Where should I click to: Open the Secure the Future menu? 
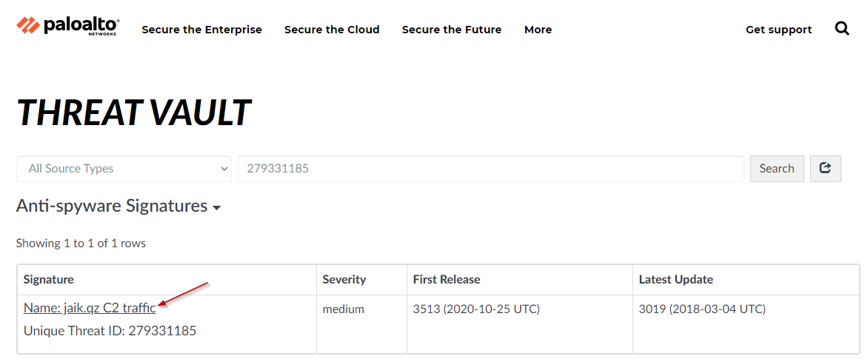452,30
